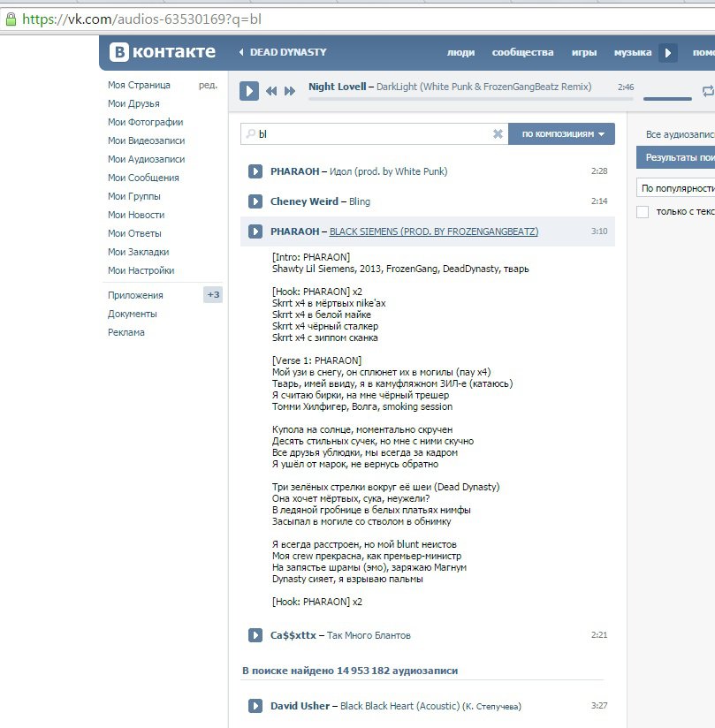The image size is (715, 728).
Task: Click the volume slider
Action: (x=667, y=99)
